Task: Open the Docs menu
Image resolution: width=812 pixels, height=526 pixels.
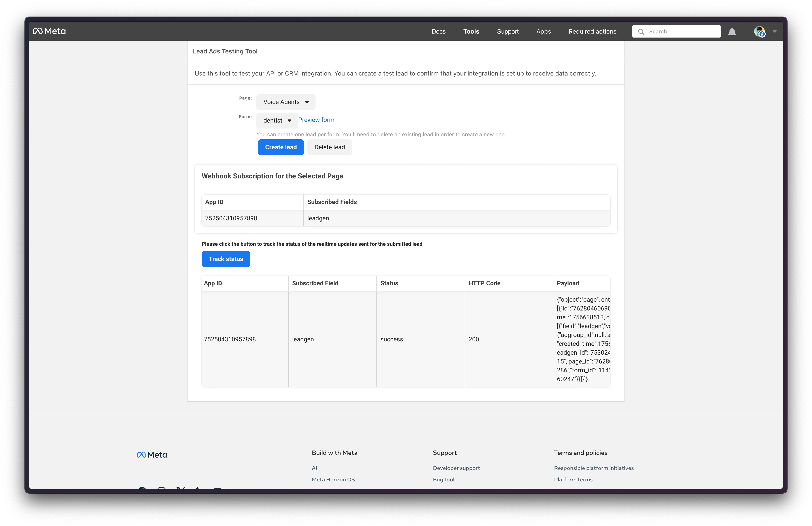Action: pos(438,31)
